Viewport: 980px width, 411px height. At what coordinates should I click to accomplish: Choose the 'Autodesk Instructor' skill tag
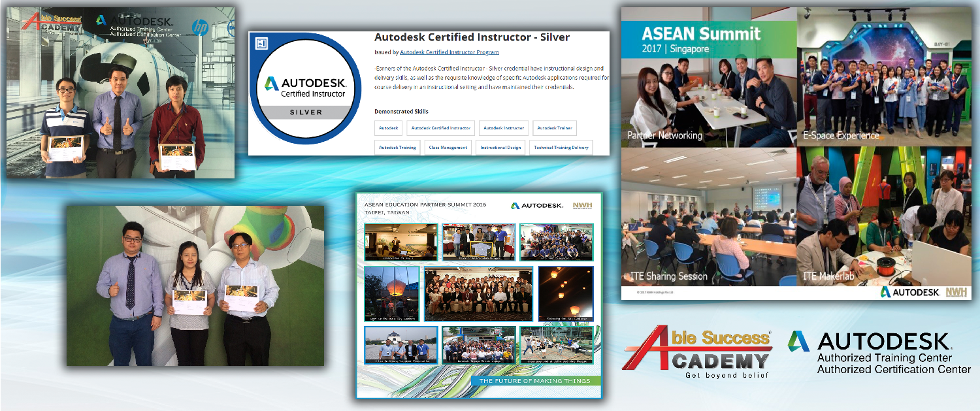[504, 128]
